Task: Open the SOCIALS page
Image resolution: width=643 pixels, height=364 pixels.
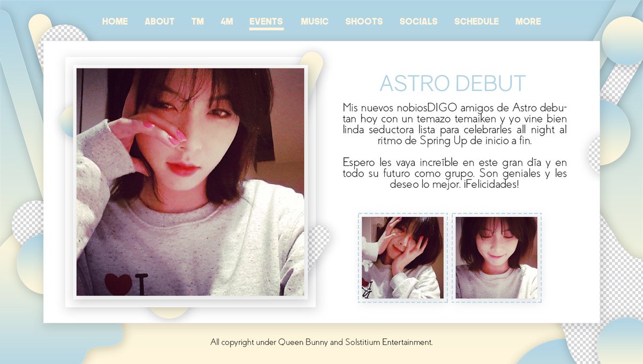Action: 418,21
